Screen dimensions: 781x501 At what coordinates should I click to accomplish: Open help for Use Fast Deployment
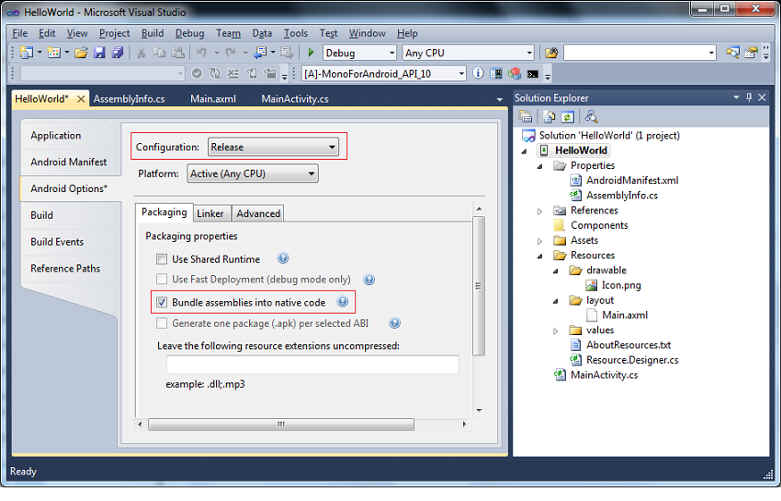369,279
